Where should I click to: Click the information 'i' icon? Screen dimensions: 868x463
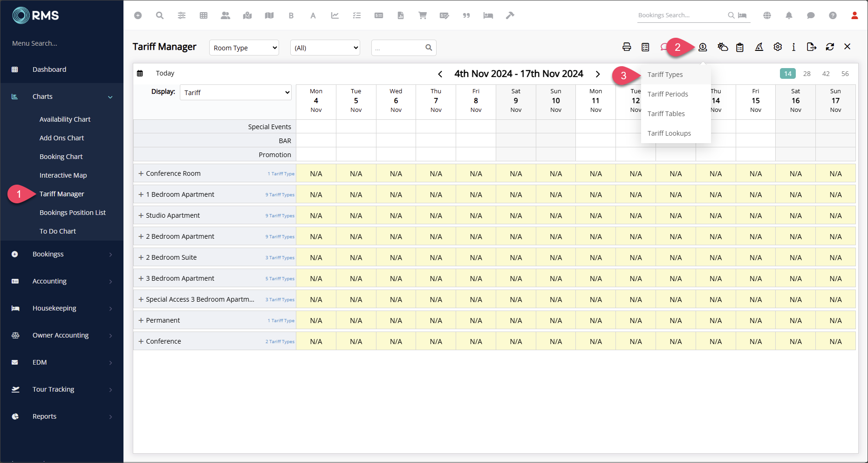(793, 47)
